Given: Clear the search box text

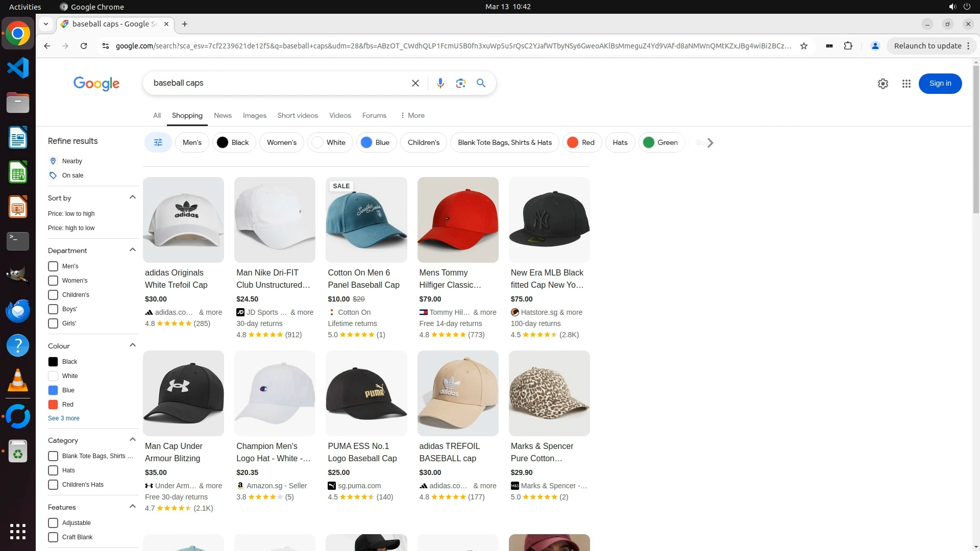Looking at the screenshot, I should (415, 83).
